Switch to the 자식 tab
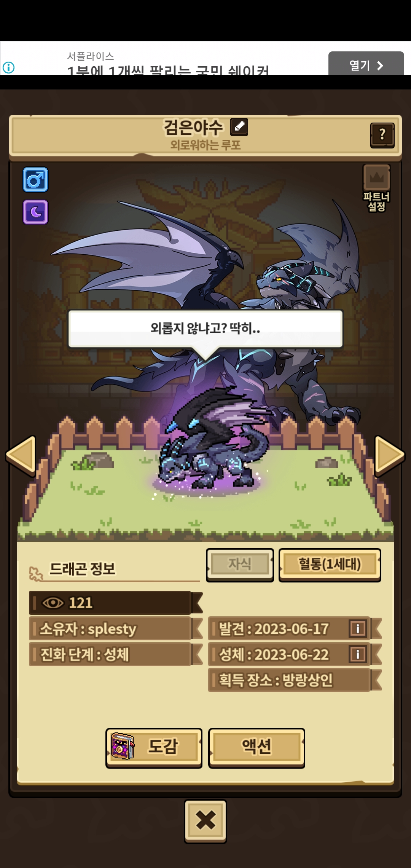Image resolution: width=411 pixels, height=868 pixels. [x=240, y=565]
